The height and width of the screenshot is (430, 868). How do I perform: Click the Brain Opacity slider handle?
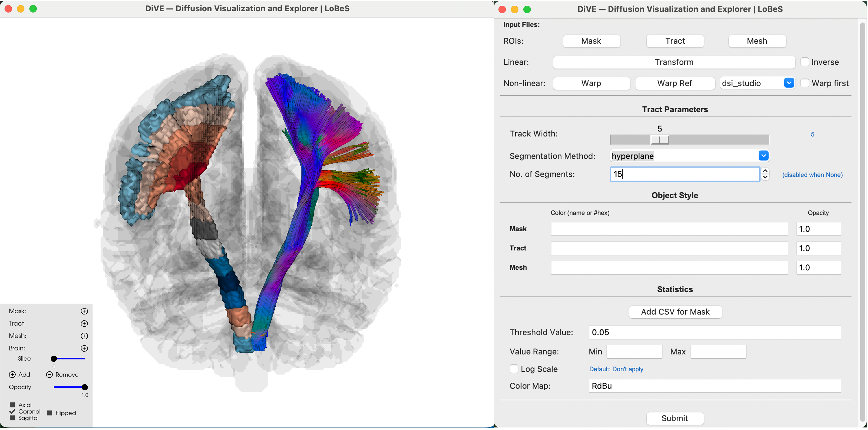click(85, 387)
